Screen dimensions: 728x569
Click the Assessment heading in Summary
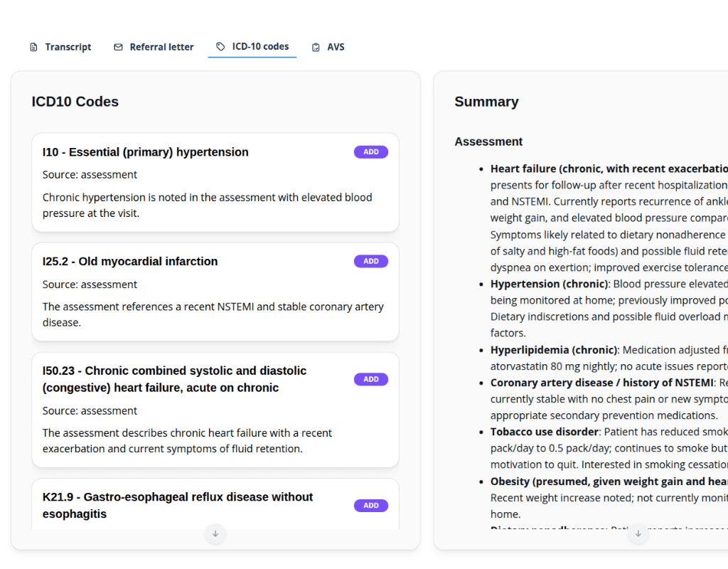(488, 142)
